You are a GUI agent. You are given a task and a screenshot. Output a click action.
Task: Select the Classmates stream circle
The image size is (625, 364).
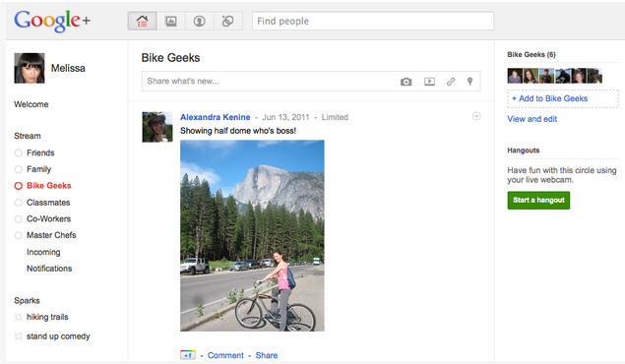[42, 203]
